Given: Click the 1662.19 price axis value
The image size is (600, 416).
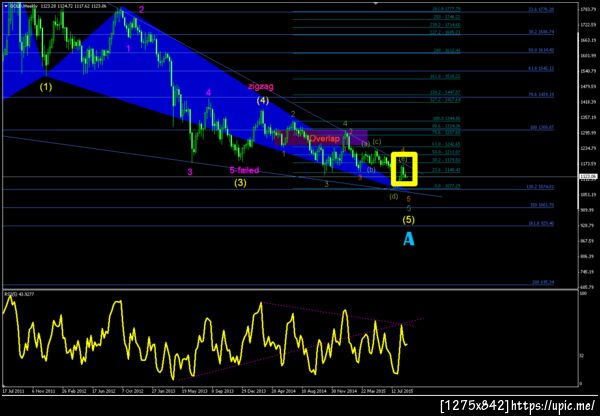Looking at the screenshot, I should pyautogui.click(x=588, y=40).
